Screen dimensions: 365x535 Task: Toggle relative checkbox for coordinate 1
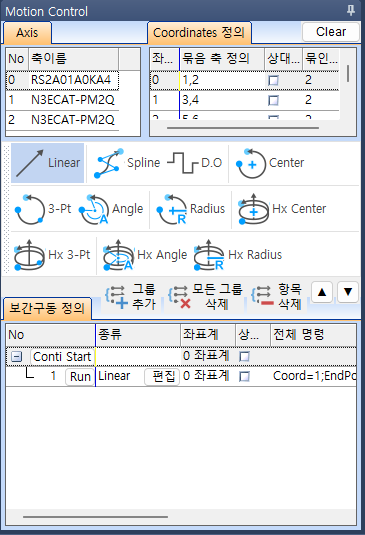(x=273, y=100)
